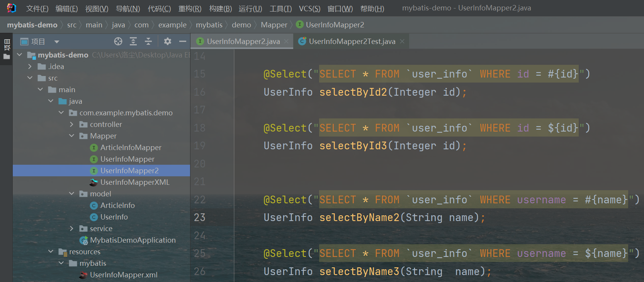Click selectById3 method name in editor
This screenshot has width=644, height=282.
click(x=353, y=146)
